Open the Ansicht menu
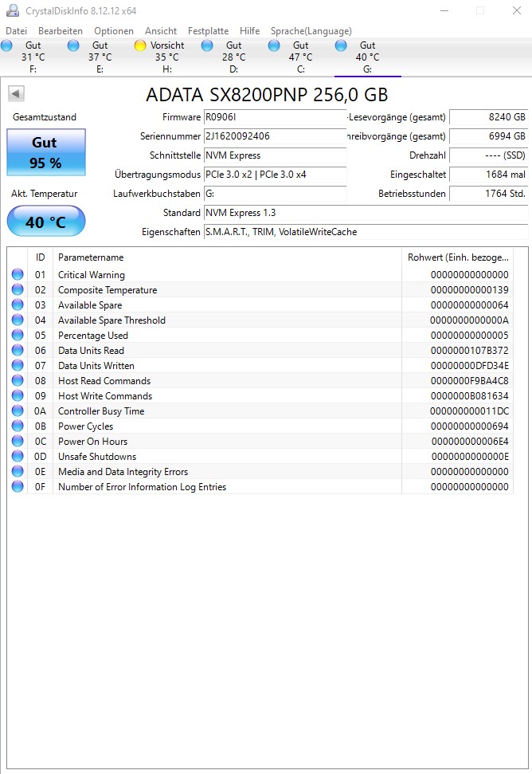This screenshot has height=774, width=532. point(161,30)
